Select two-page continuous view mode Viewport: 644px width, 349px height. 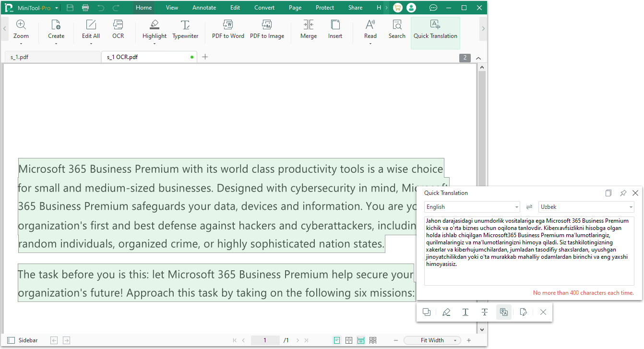tap(373, 340)
